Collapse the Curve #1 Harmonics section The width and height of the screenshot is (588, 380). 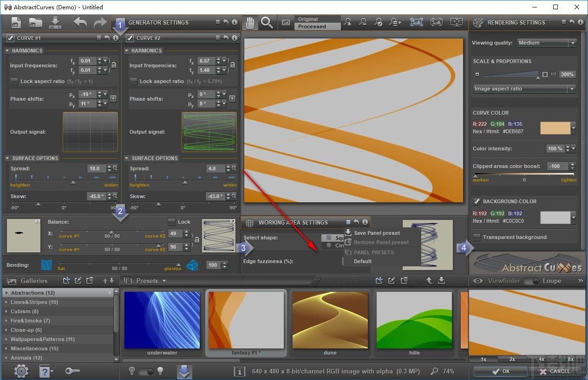coord(7,51)
